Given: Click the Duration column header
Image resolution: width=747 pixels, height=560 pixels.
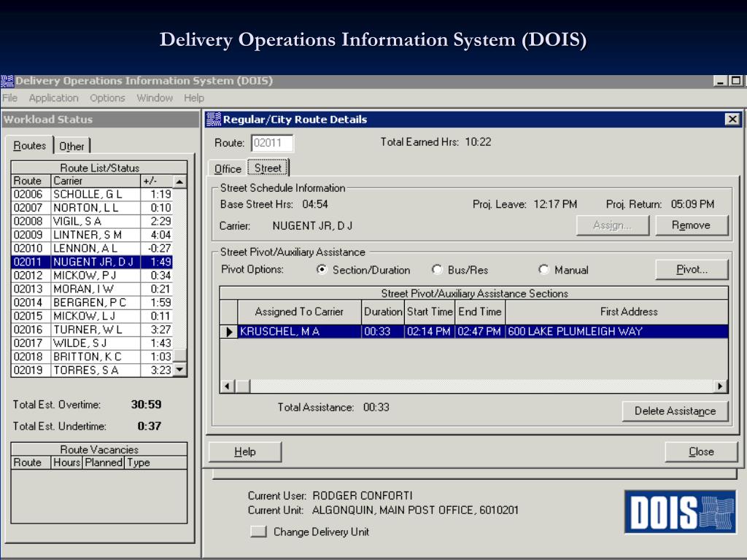Looking at the screenshot, I should (x=383, y=312).
